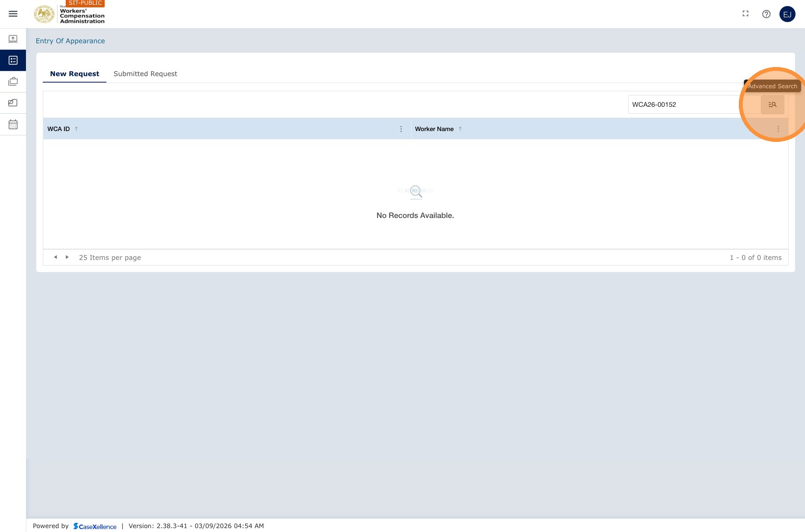Click the '1 - 0 of 0 items' text
This screenshot has height=532, width=805.
pyautogui.click(x=756, y=257)
